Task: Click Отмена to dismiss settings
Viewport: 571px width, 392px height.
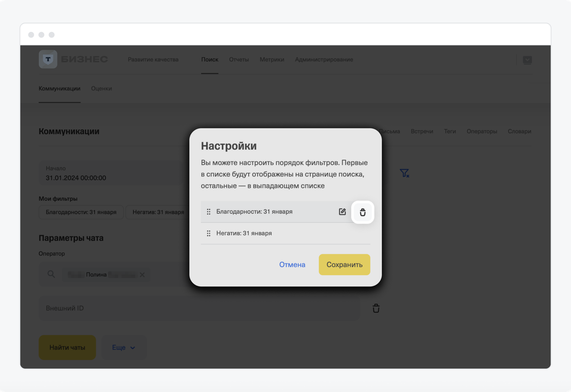Action: click(x=292, y=265)
